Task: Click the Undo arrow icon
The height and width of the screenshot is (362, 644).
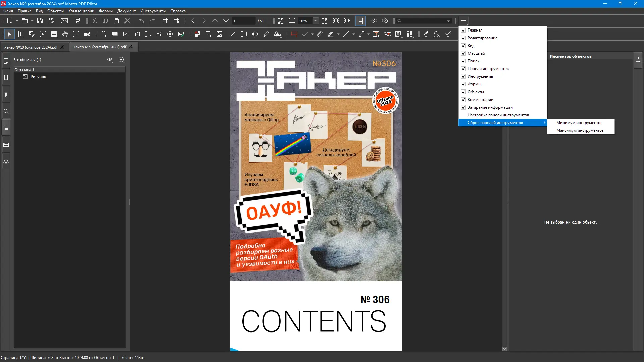Action: [141, 21]
